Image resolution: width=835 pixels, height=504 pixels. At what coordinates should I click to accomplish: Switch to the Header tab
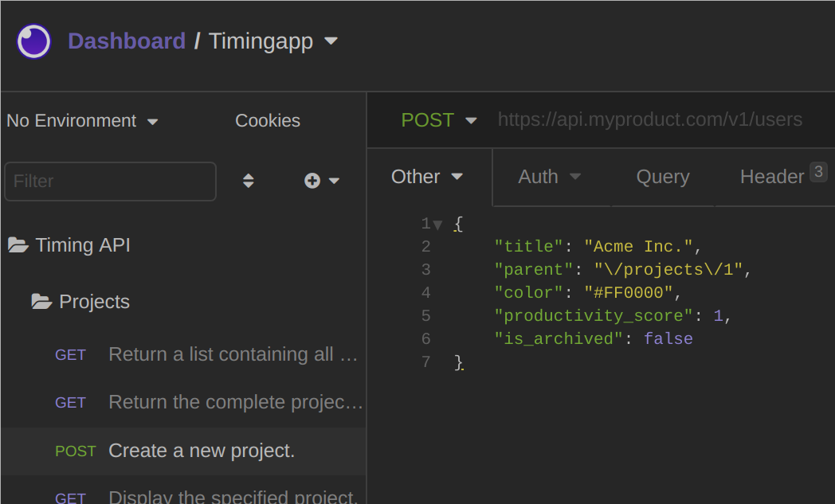(x=772, y=177)
